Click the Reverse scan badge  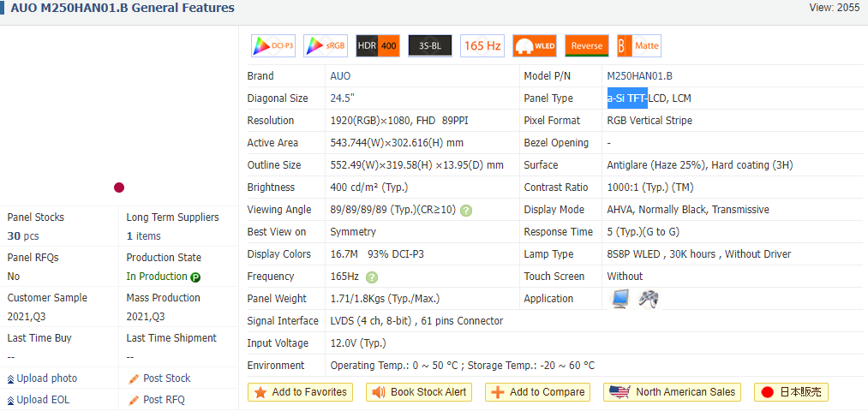587,46
